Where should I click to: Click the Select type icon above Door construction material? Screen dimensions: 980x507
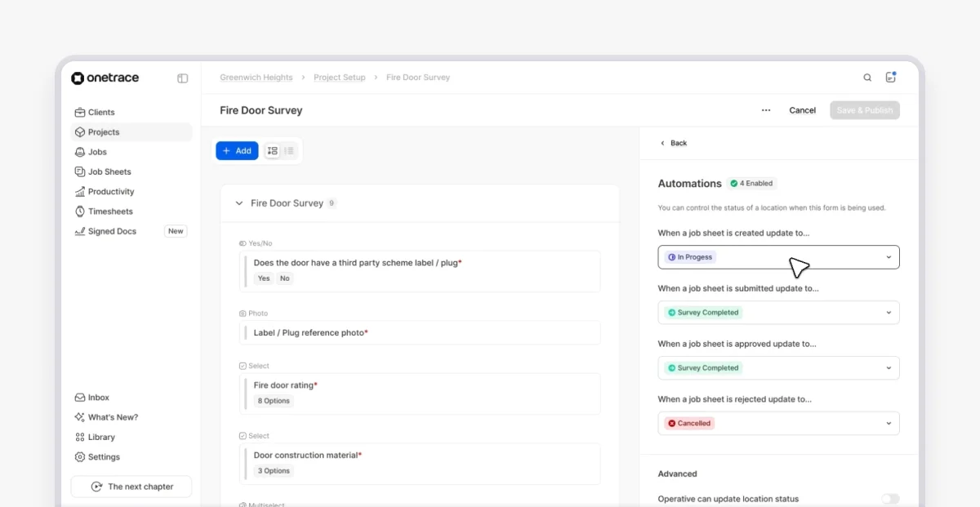[x=243, y=436]
